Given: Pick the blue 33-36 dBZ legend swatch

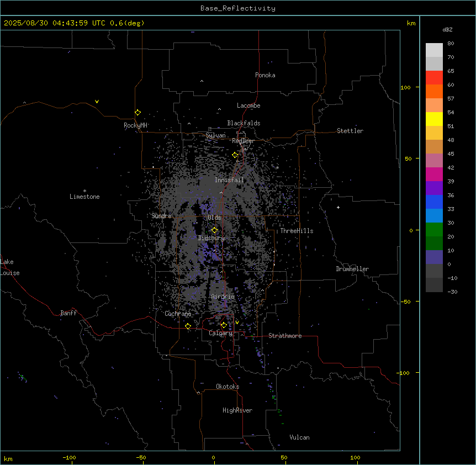Looking at the screenshot, I should [x=434, y=202].
